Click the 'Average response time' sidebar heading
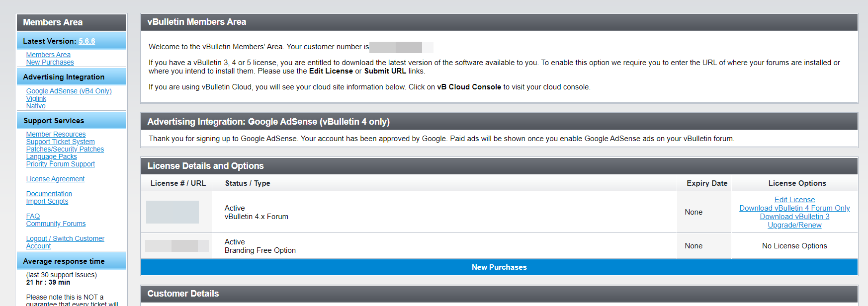 (x=64, y=261)
